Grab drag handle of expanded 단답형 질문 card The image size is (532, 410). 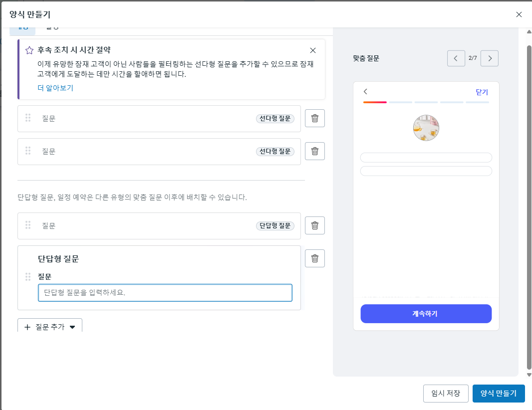pyautogui.click(x=28, y=277)
